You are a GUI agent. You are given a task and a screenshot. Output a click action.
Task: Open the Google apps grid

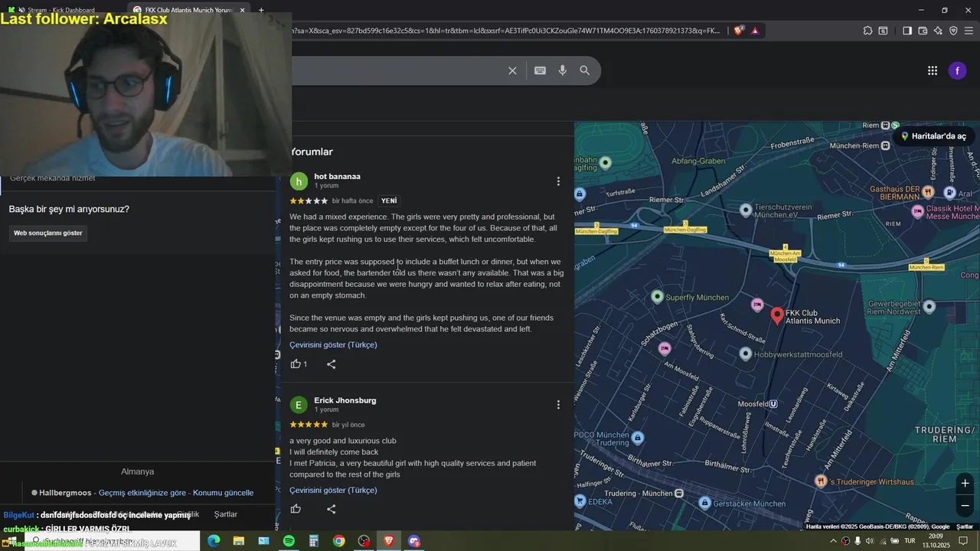click(933, 70)
